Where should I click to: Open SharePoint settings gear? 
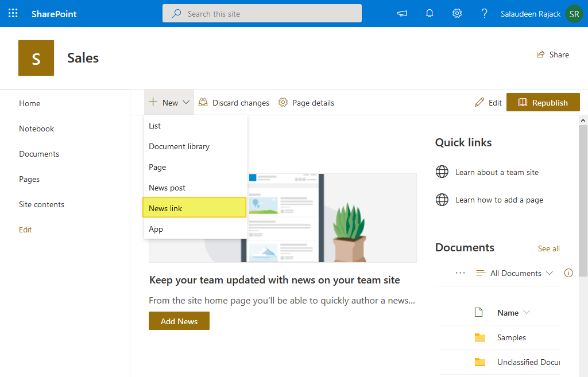457,13
